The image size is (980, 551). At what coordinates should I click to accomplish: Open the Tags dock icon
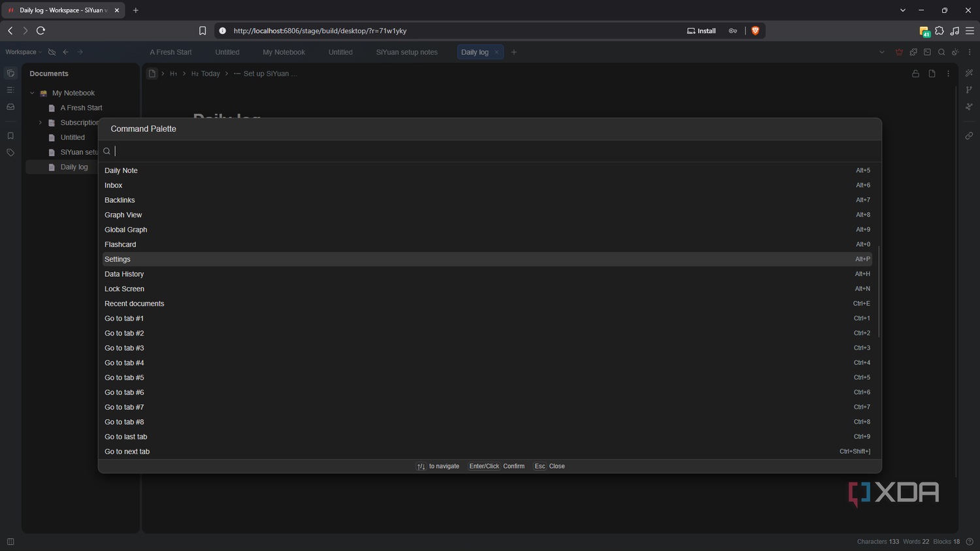[10, 153]
